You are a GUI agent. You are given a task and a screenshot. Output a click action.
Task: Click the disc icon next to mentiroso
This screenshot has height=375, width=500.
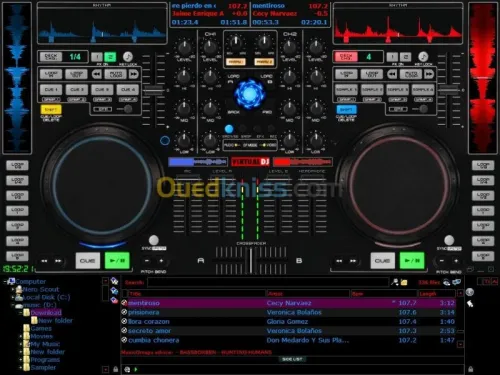point(124,303)
